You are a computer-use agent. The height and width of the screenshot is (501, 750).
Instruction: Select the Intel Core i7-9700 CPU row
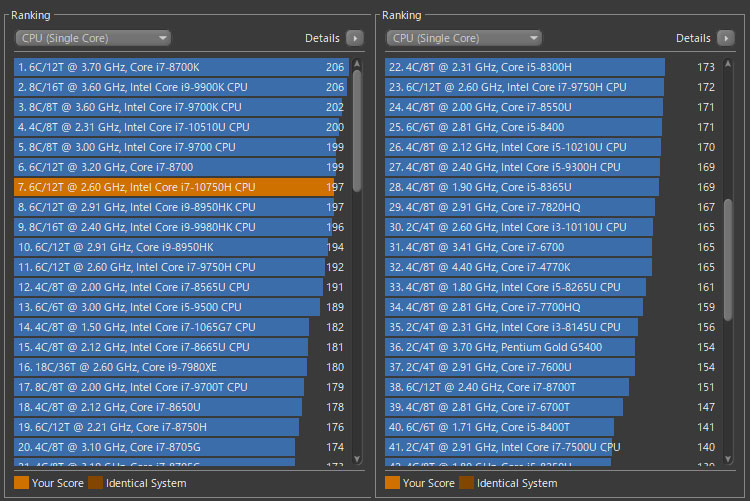(x=181, y=147)
